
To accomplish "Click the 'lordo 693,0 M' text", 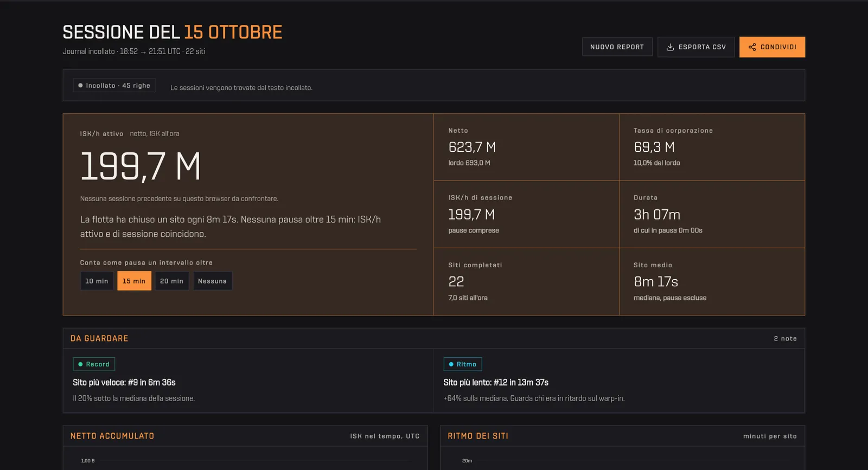I will click(x=469, y=163).
